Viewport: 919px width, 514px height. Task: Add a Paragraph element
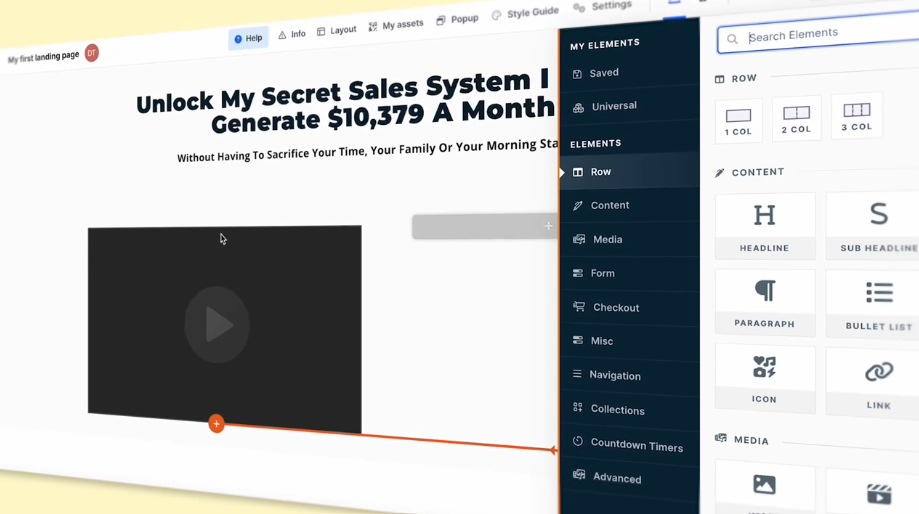coord(765,300)
